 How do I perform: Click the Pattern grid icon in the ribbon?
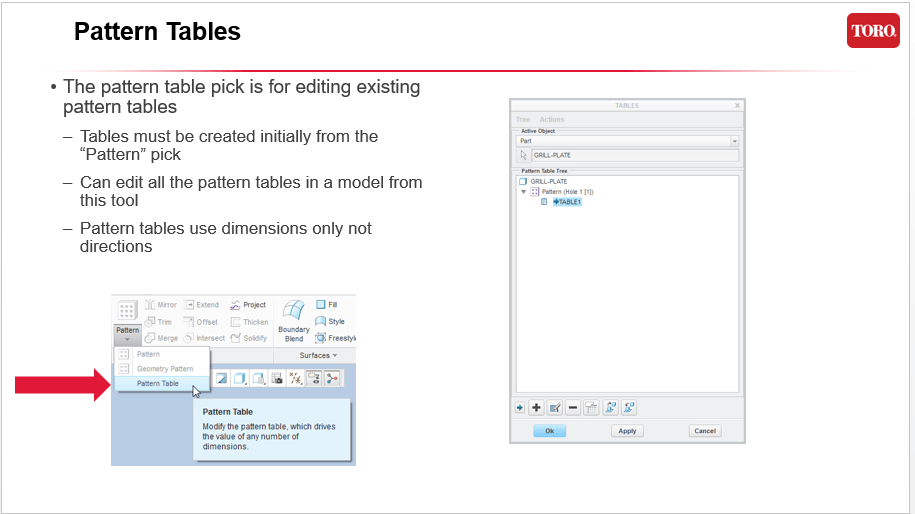coord(127,310)
